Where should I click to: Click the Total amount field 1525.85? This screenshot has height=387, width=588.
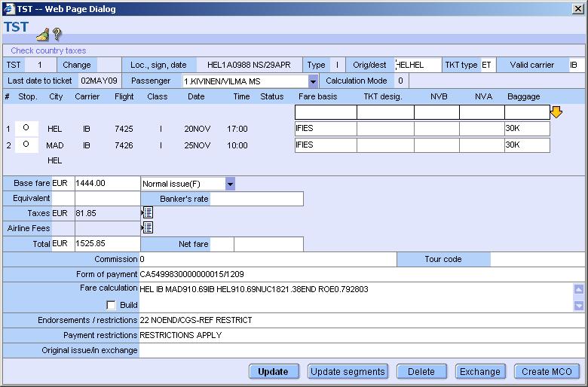[x=107, y=243]
